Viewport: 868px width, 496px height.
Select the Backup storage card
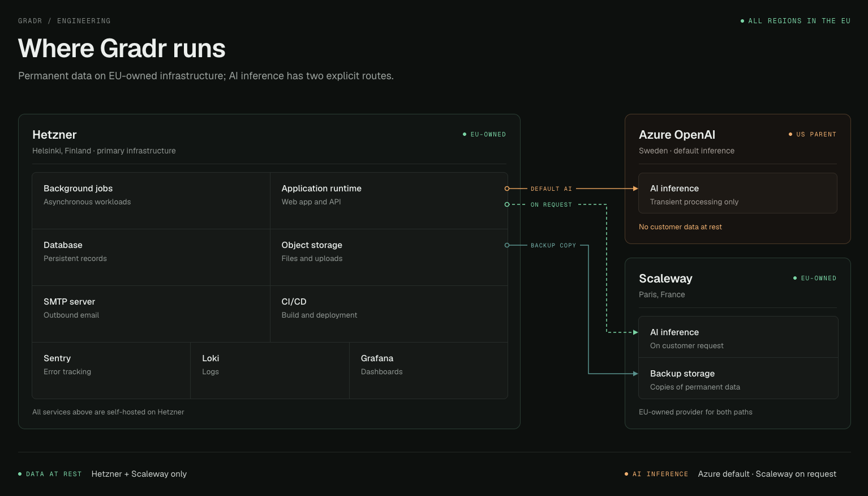[x=738, y=378]
